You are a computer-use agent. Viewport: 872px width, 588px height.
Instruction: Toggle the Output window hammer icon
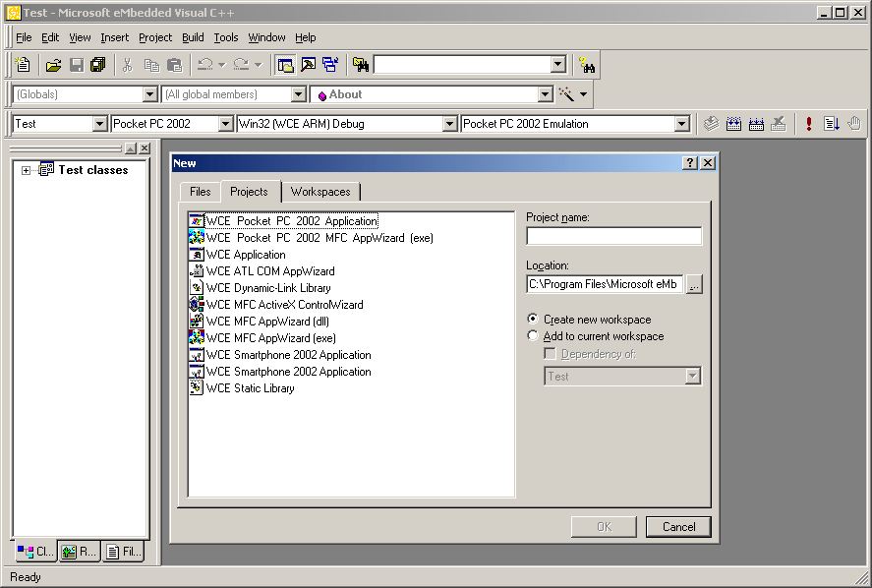click(308, 65)
